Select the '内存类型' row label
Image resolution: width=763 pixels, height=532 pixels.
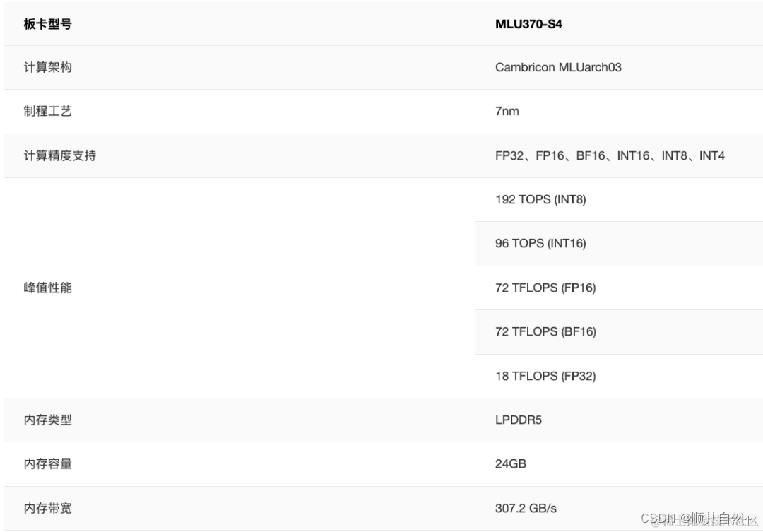click(x=48, y=420)
